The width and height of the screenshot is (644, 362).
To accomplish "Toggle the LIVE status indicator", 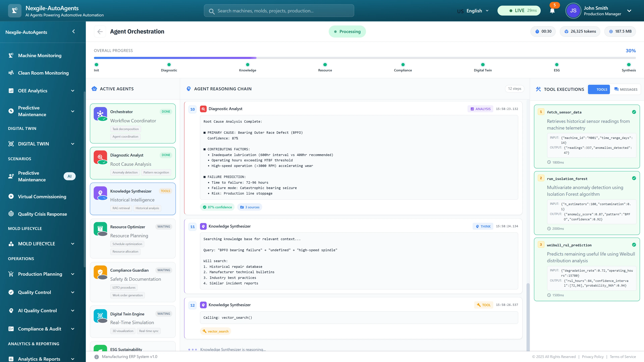I will [x=519, y=11].
